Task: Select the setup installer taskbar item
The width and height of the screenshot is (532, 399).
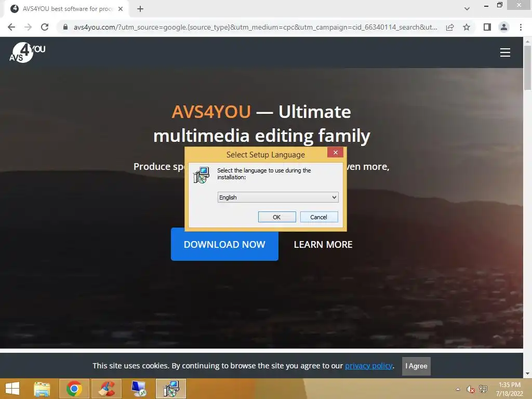Action: tap(171, 389)
